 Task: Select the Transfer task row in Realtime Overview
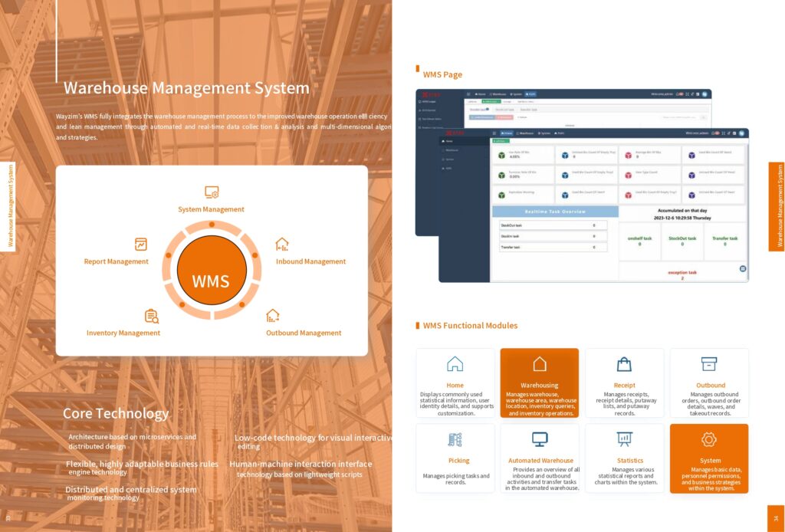pyautogui.click(x=553, y=248)
